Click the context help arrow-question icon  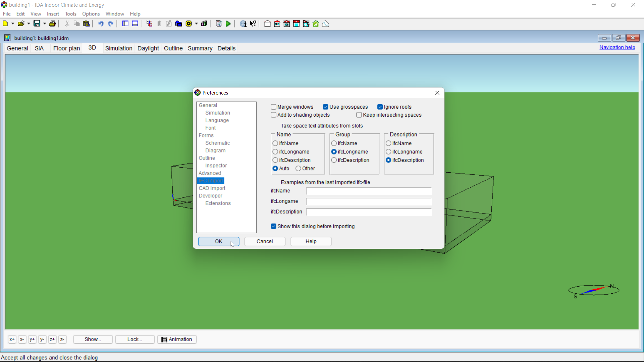click(x=253, y=24)
